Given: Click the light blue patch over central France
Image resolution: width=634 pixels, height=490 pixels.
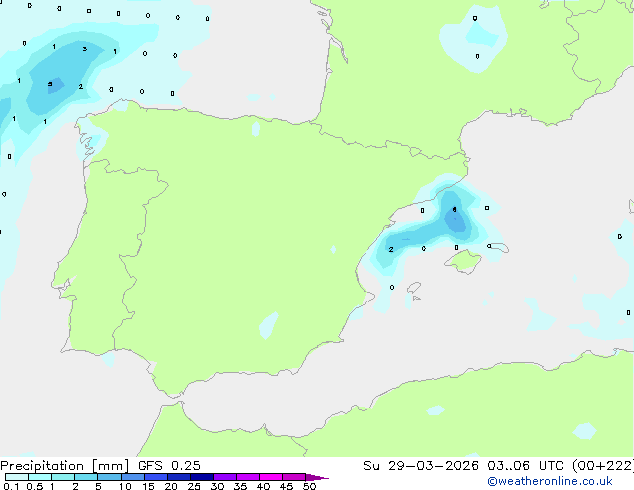Looking at the screenshot, I should [474, 39].
